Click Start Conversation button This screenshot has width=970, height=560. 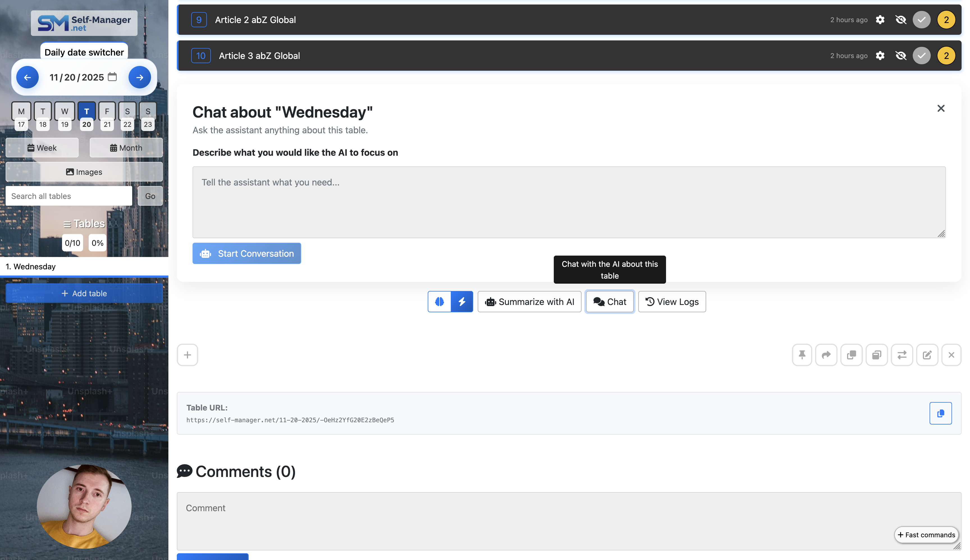247,253
